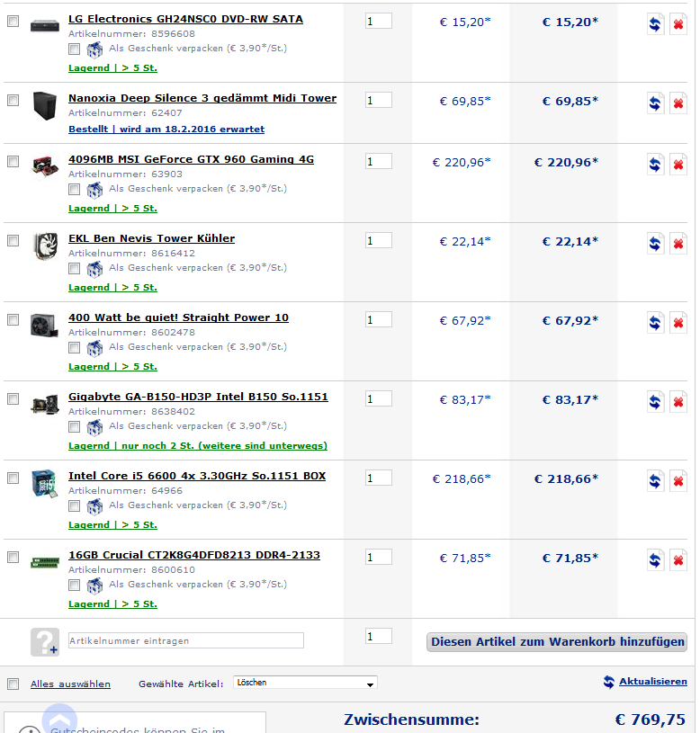
Task: Click Gigabyte stock status nur noch 2 St.
Action: click(198, 445)
